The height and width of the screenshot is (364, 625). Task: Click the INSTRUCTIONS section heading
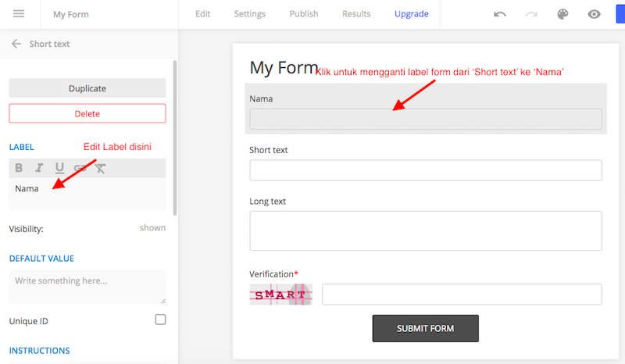pos(40,351)
